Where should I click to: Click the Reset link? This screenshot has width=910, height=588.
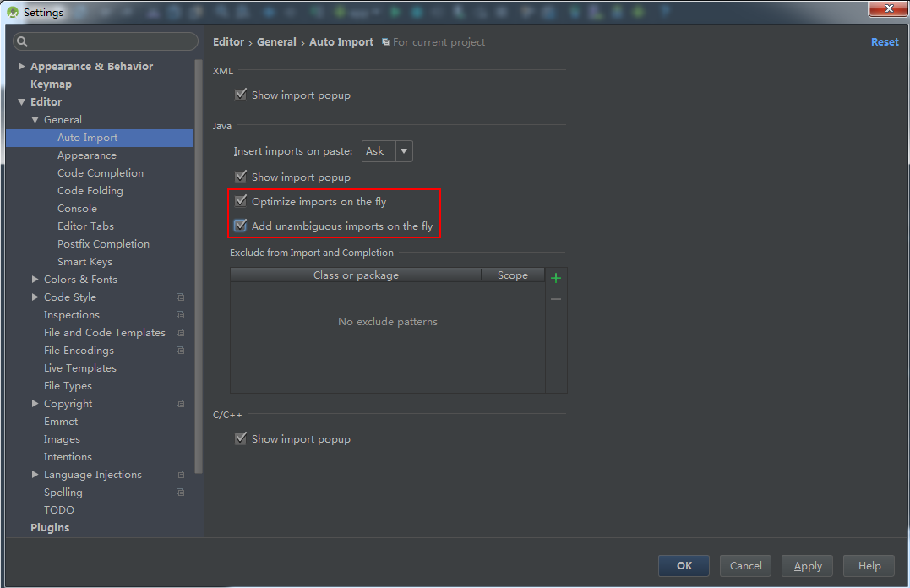(885, 41)
